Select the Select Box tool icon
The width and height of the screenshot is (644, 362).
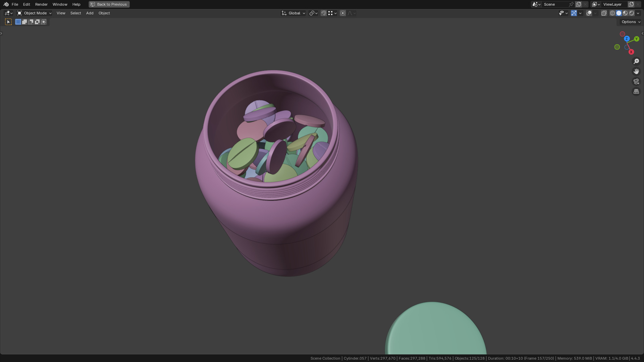[x=8, y=22]
